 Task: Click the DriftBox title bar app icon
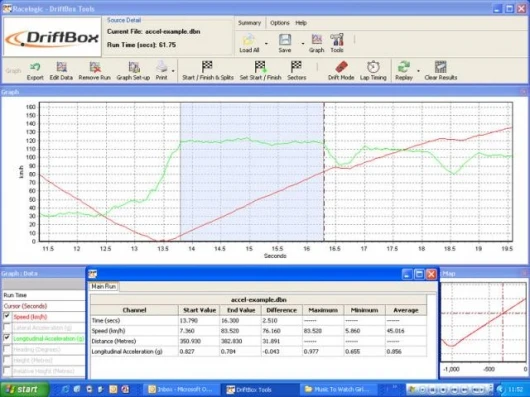click(7, 8)
